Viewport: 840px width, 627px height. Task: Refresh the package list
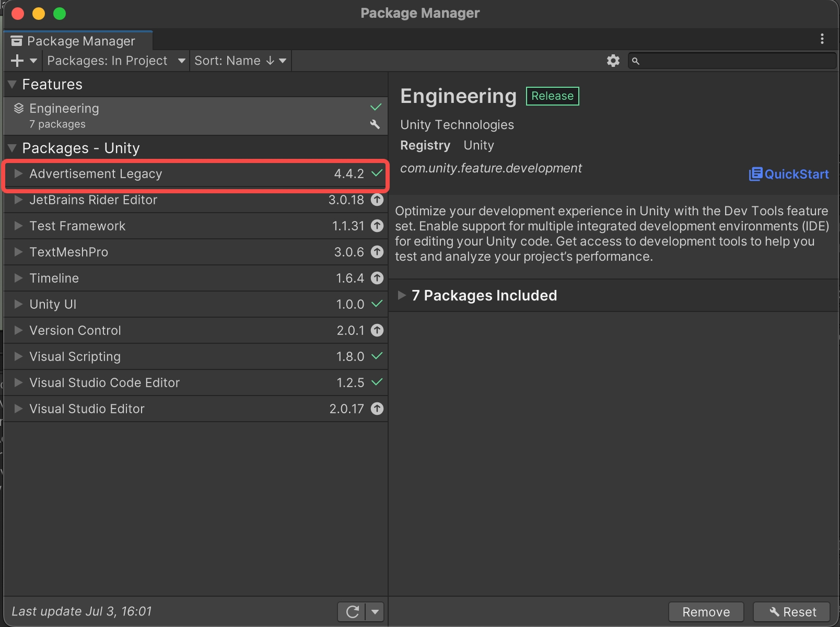[x=353, y=611]
